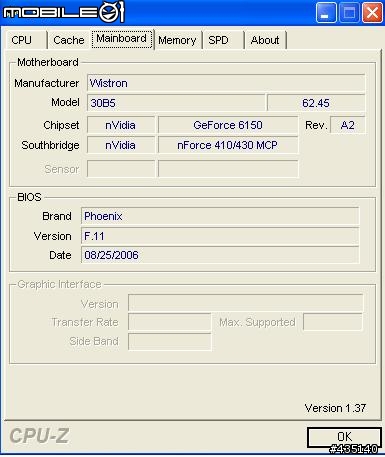
Task: Click the Rev. field showing A2
Action: click(347, 125)
